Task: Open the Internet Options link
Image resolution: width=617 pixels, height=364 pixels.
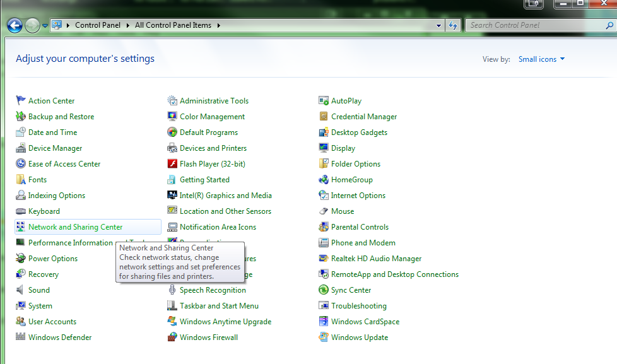Action: click(x=358, y=196)
